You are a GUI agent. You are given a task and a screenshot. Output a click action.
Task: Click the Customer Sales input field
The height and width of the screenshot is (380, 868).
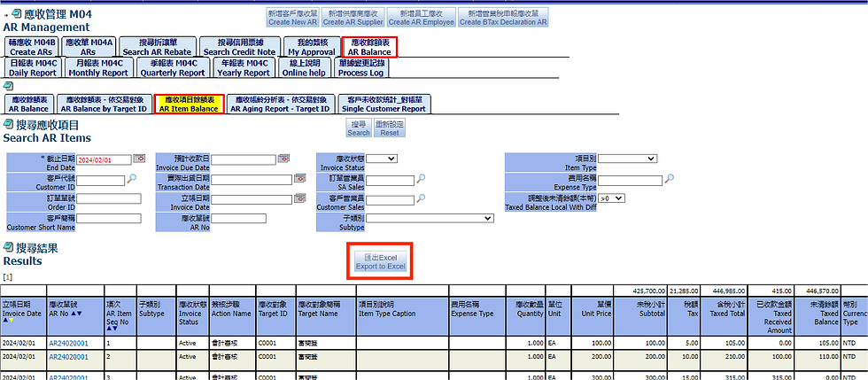[391, 199]
